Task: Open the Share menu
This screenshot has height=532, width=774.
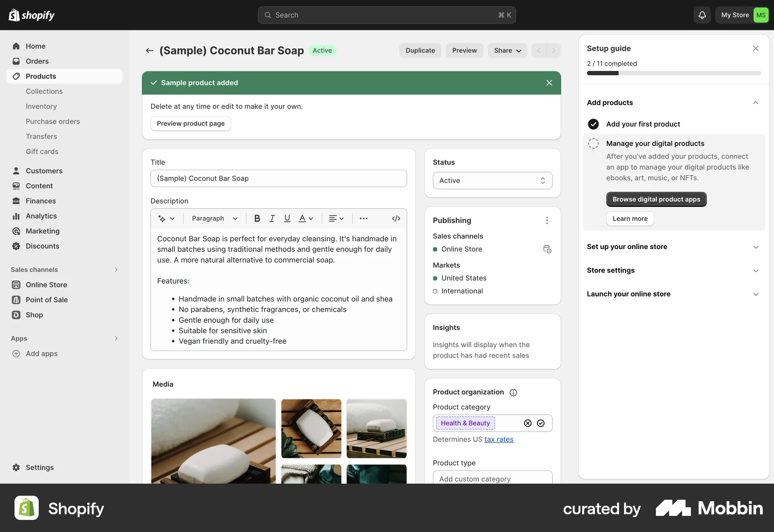Action: coord(507,50)
